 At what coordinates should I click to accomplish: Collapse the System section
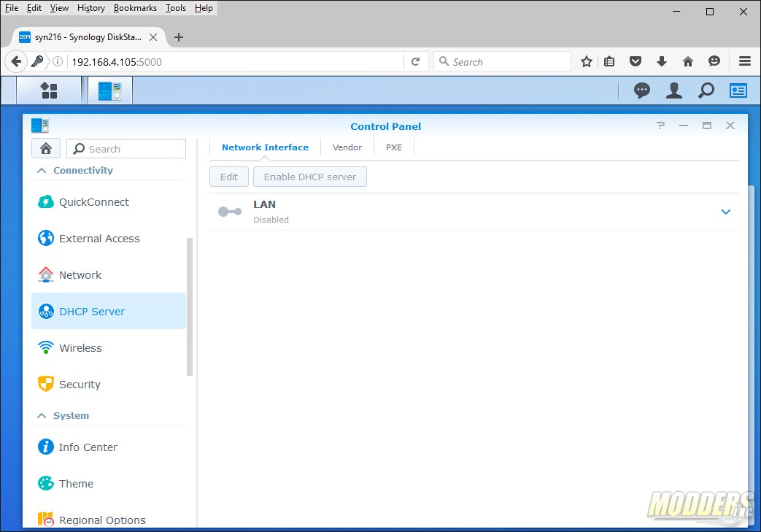click(42, 415)
